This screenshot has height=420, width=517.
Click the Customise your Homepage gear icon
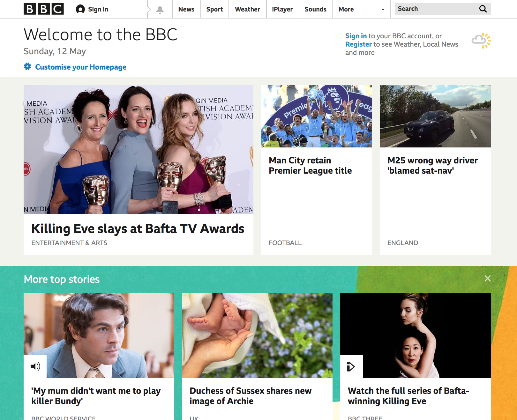point(27,67)
